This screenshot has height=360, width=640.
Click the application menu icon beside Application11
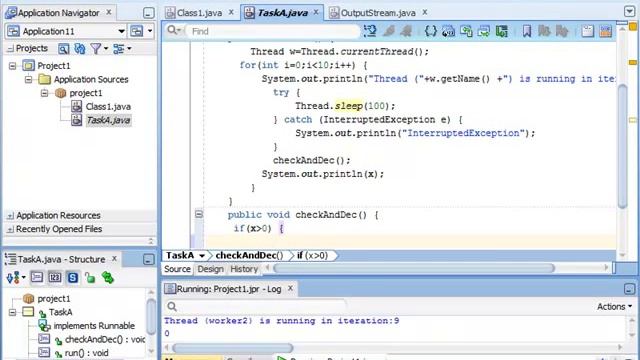pyautogui.click(x=137, y=31)
